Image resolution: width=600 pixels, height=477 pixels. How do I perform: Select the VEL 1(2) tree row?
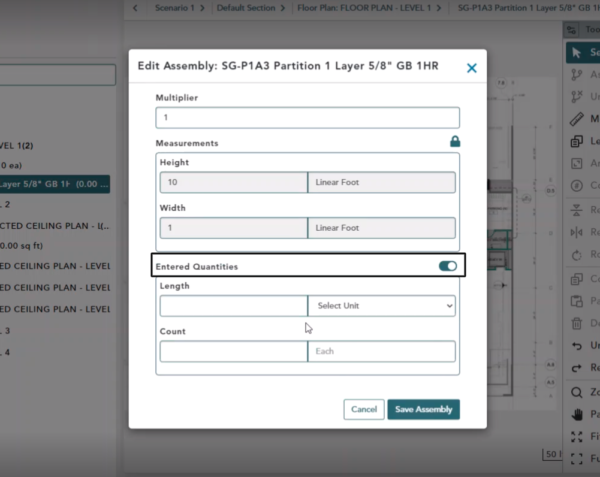16,146
